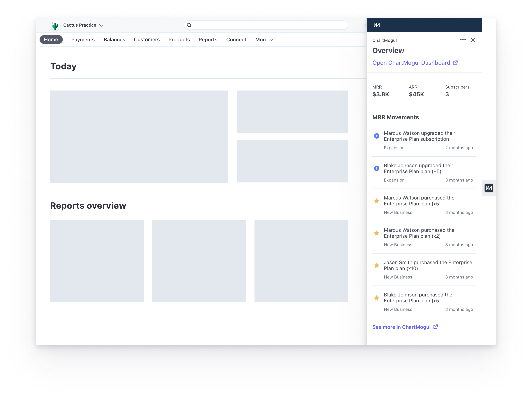Expand the More navigation menu
The image size is (532, 399).
point(264,40)
